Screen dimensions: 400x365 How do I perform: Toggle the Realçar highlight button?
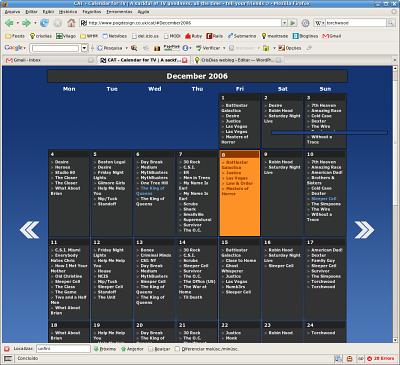(159, 349)
